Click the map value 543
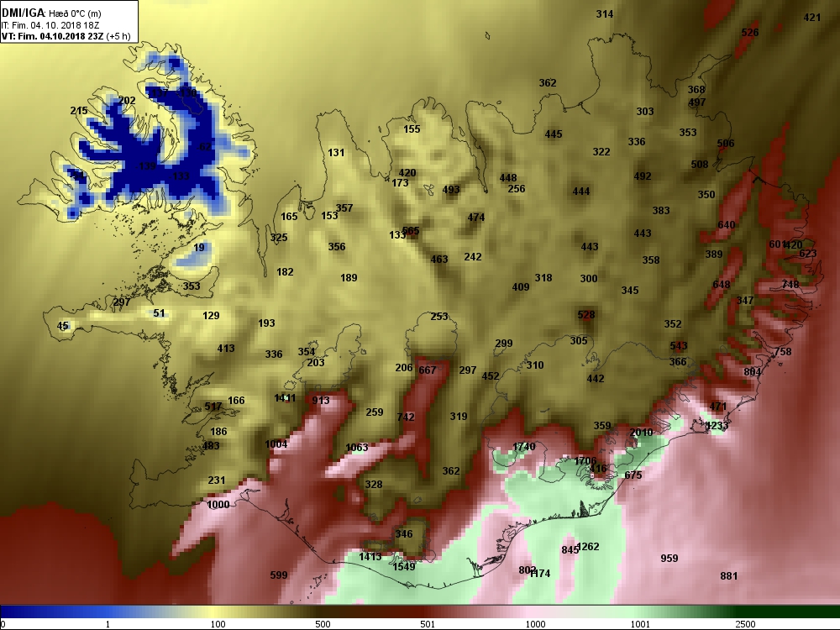Viewport: 840px width, 630px height. click(678, 346)
